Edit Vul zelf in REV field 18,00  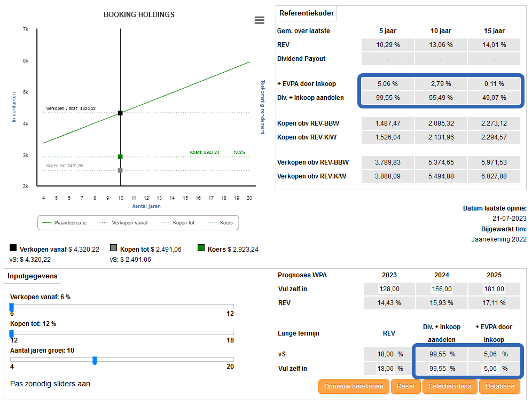386,368
